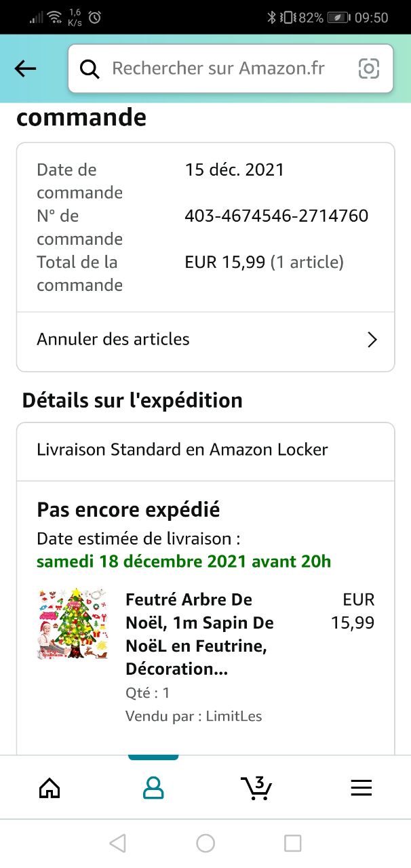
Task: Tap Livraison Standard en Amazon Locker row
Action: pyautogui.click(x=182, y=450)
